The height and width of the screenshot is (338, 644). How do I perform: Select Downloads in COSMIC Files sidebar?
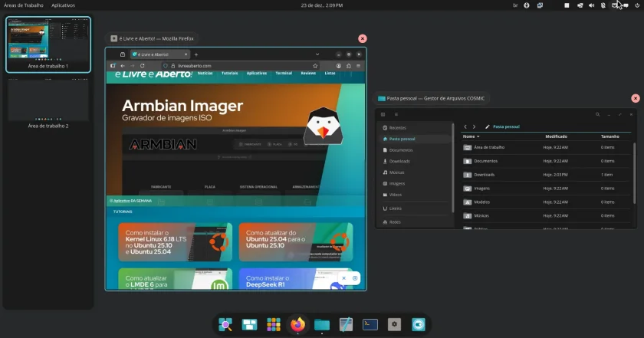pyautogui.click(x=414, y=162)
